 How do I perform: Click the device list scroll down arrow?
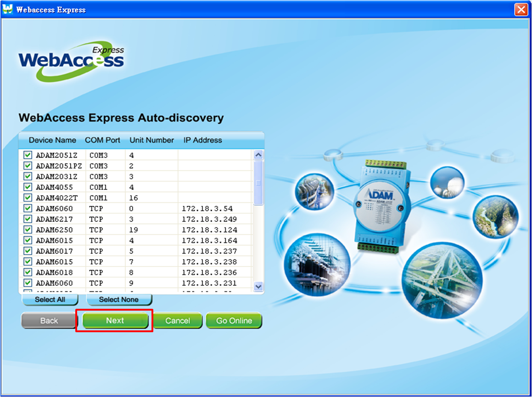tap(258, 286)
